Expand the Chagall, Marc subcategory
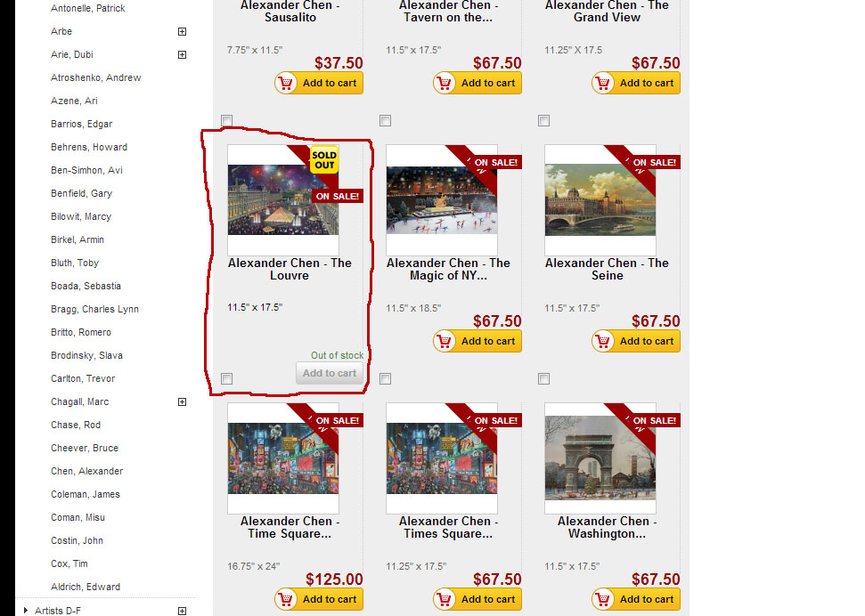The height and width of the screenshot is (616, 865). click(x=182, y=402)
